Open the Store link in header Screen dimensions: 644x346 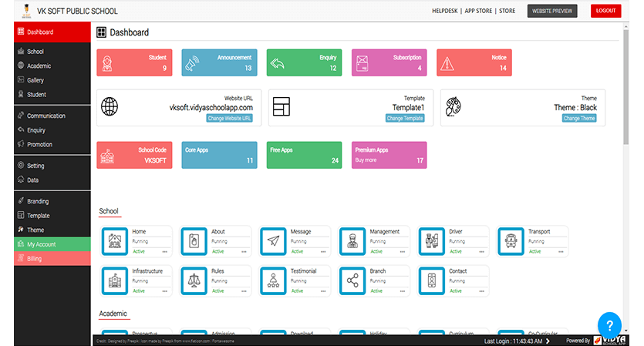507,11
